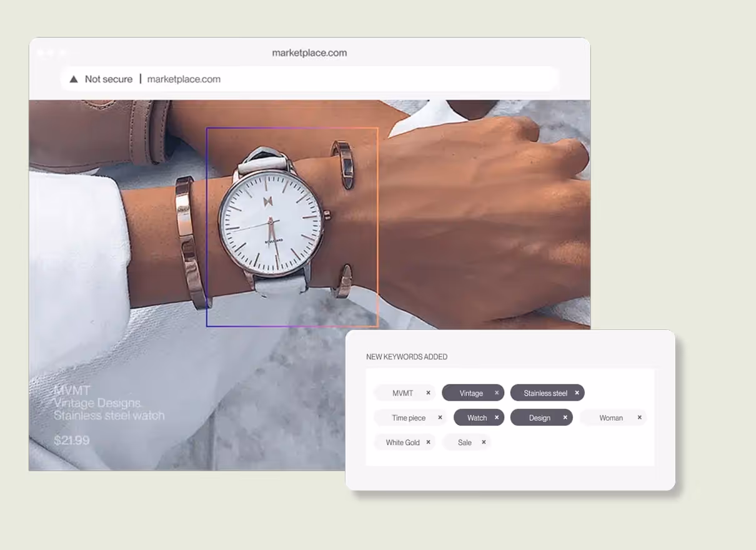Select the Time piece keyword chip label
The height and width of the screenshot is (550, 756).
[409, 418]
